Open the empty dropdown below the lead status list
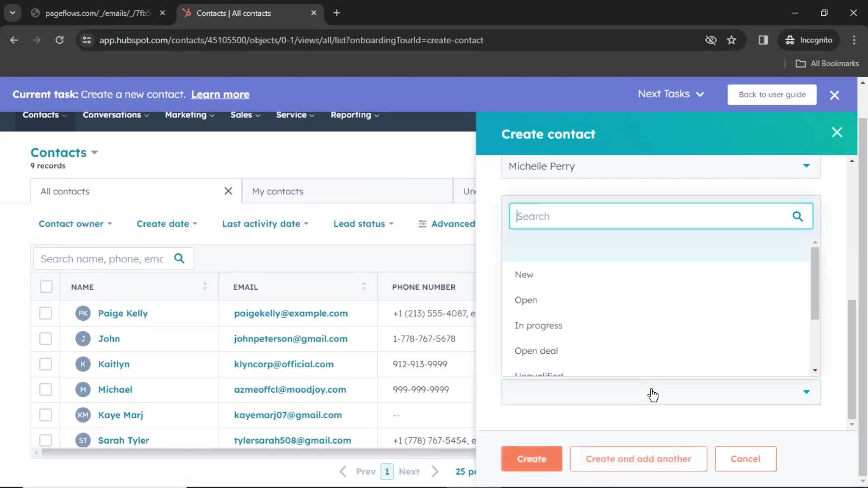The height and width of the screenshot is (488, 868). 661,392
